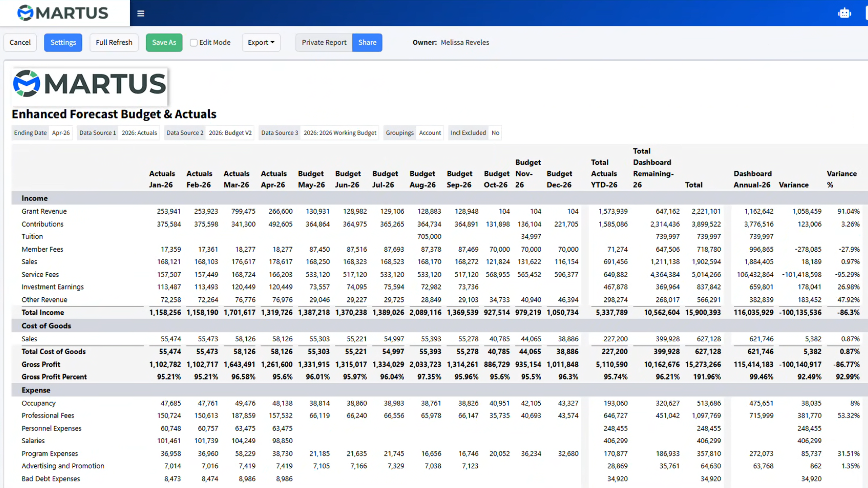Image resolution: width=868 pixels, height=488 pixels.
Task: Click Data Source 1 filter tag
Action: [118, 133]
